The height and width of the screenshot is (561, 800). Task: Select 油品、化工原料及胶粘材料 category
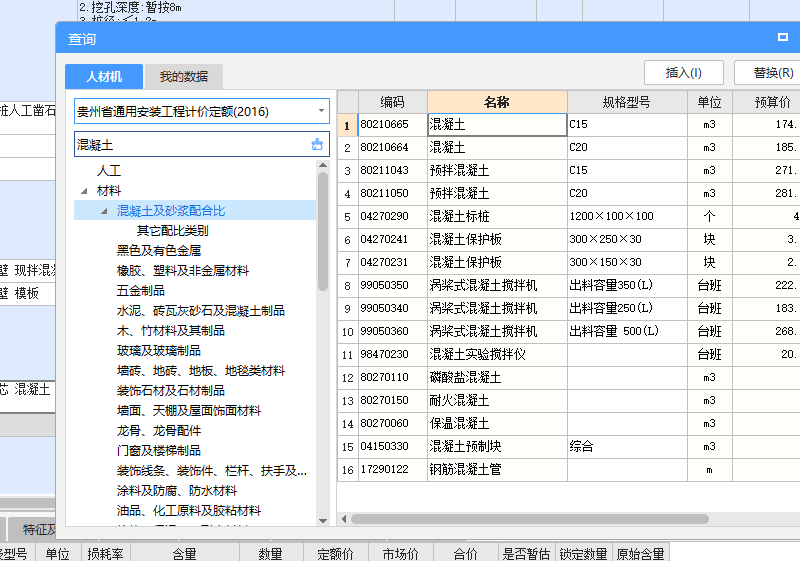click(189, 511)
